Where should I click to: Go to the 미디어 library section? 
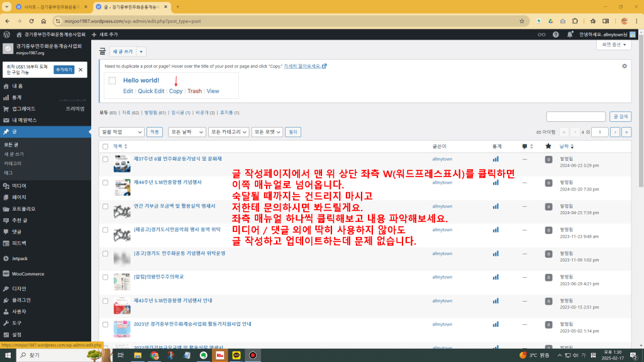coord(19,185)
